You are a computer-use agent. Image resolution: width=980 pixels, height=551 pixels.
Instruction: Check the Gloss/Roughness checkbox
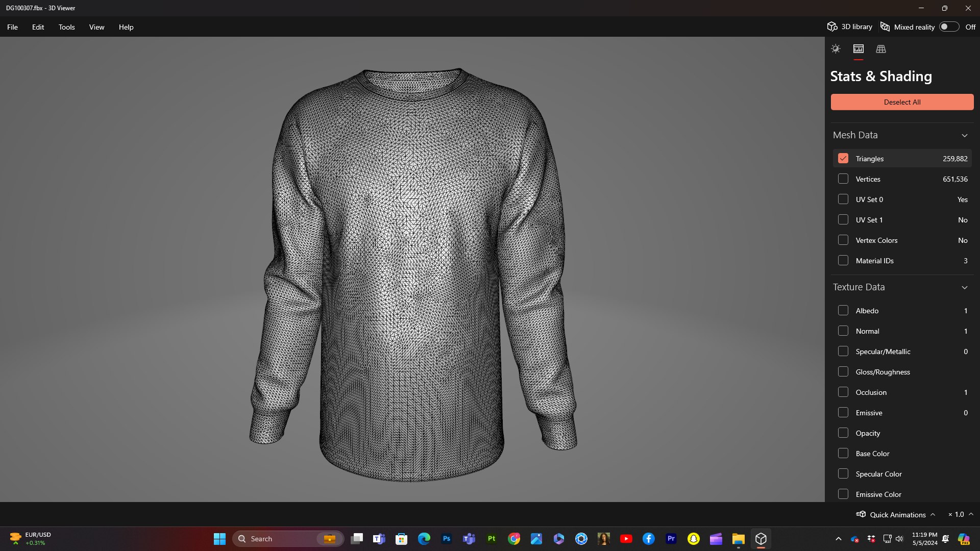tap(843, 372)
